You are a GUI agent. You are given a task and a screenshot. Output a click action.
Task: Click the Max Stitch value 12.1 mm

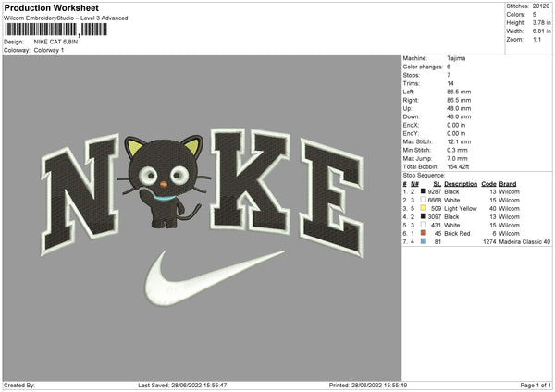[459, 141]
